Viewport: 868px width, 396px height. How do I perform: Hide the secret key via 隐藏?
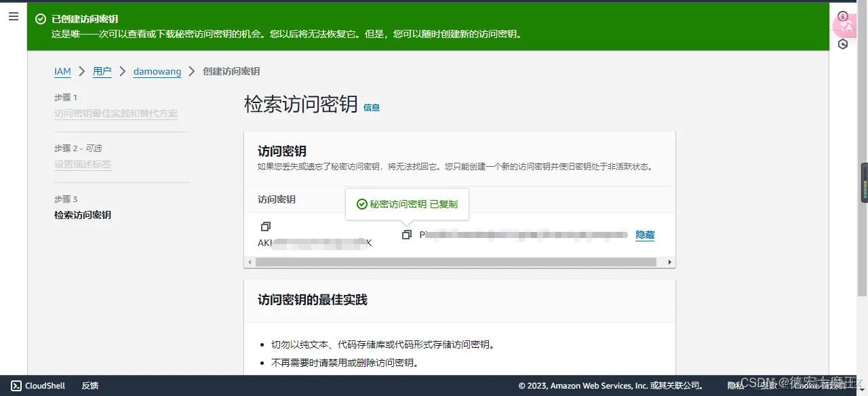pos(645,235)
